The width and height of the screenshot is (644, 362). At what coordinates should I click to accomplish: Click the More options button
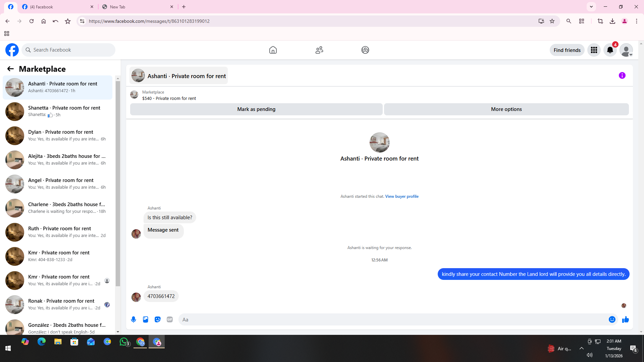coord(506,109)
